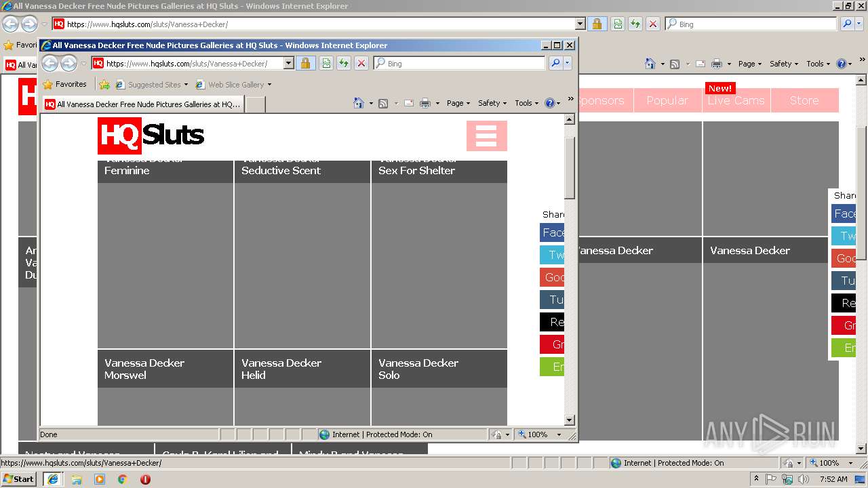868x488 pixels.
Task: Open the Print options arrow in the front window
Action: click(437, 104)
